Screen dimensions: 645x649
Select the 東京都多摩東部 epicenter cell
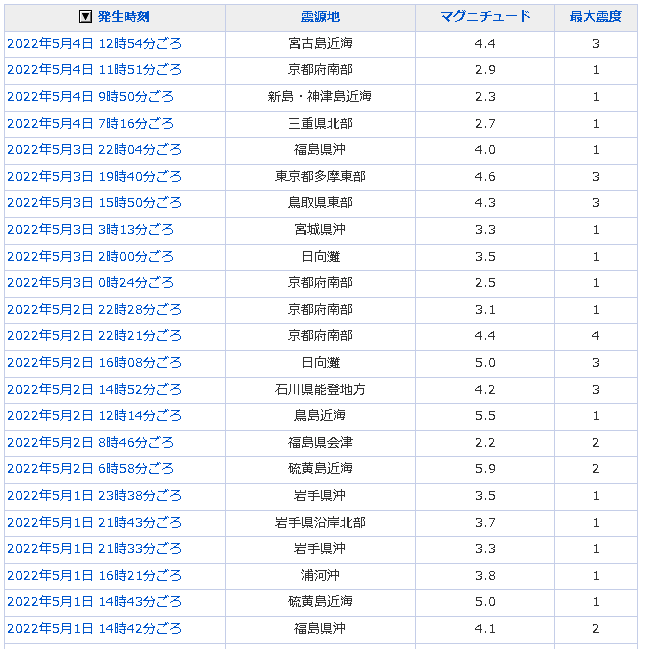tap(320, 177)
